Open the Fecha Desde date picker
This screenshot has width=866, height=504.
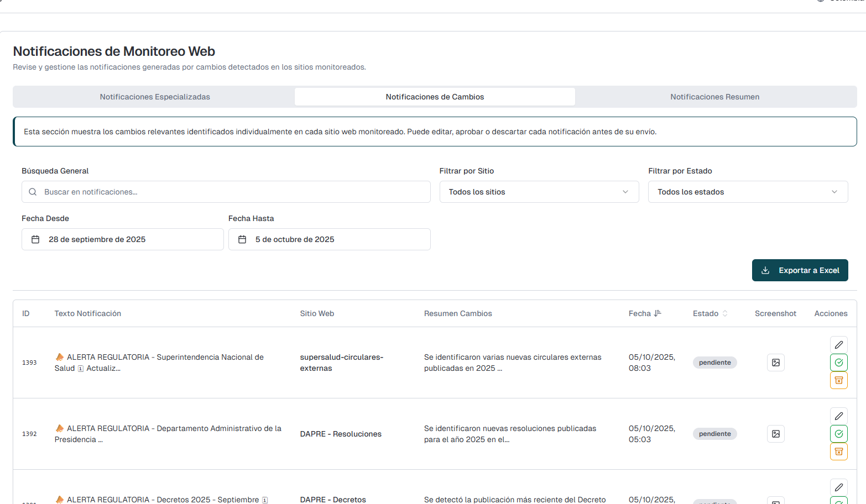coord(122,239)
